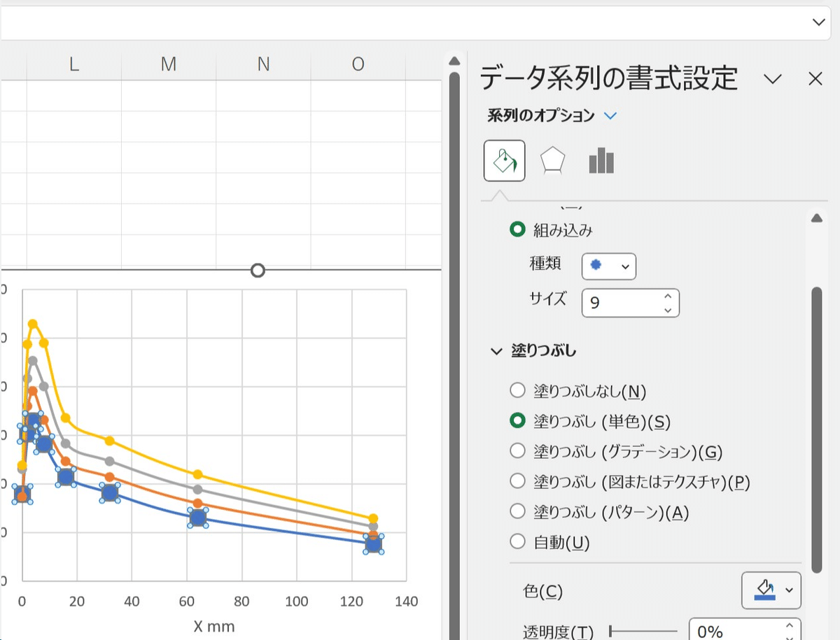Viewport: 840px width, 640px height.
Task: Click the blue series marker near X=64
Action: [197, 518]
